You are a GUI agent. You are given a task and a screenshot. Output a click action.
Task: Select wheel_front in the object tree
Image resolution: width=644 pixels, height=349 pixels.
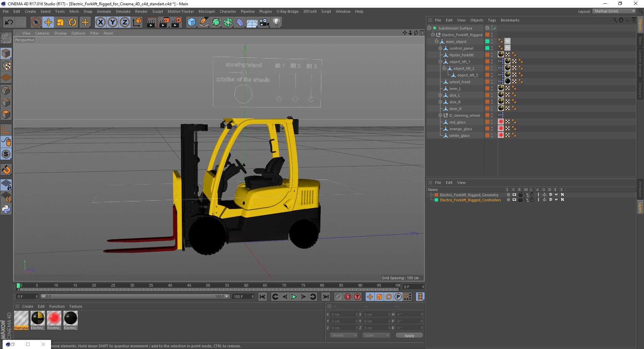pyautogui.click(x=460, y=82)
